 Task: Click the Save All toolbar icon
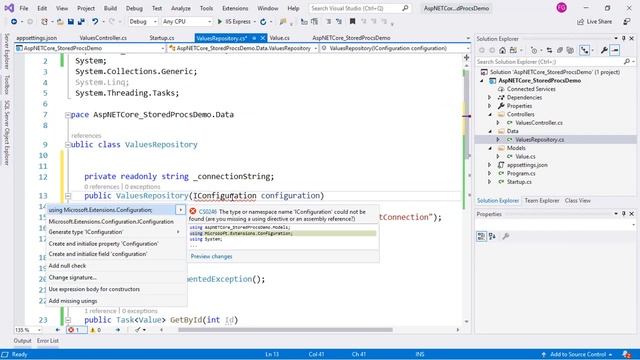pos(81,22)
